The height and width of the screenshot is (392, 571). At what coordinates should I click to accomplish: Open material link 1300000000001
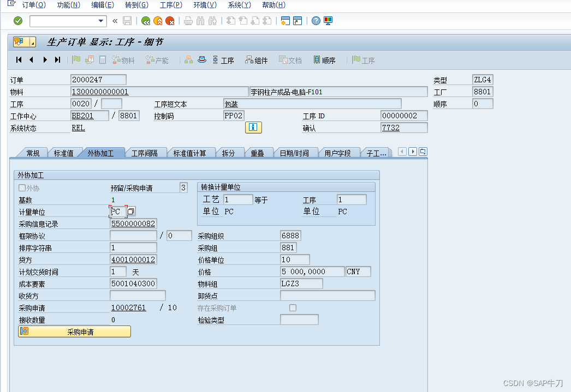coord(100,92)
